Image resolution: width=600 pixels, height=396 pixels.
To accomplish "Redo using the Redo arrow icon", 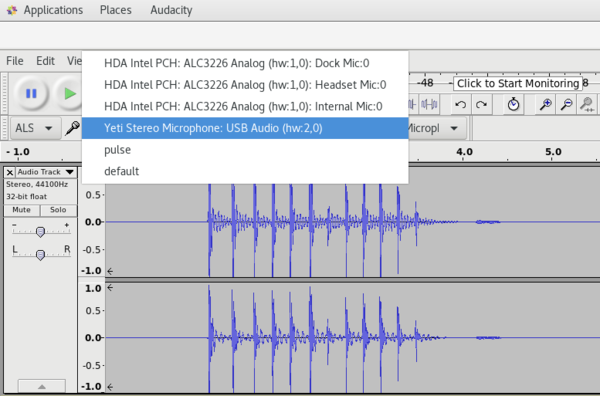I will click(481, 104).
